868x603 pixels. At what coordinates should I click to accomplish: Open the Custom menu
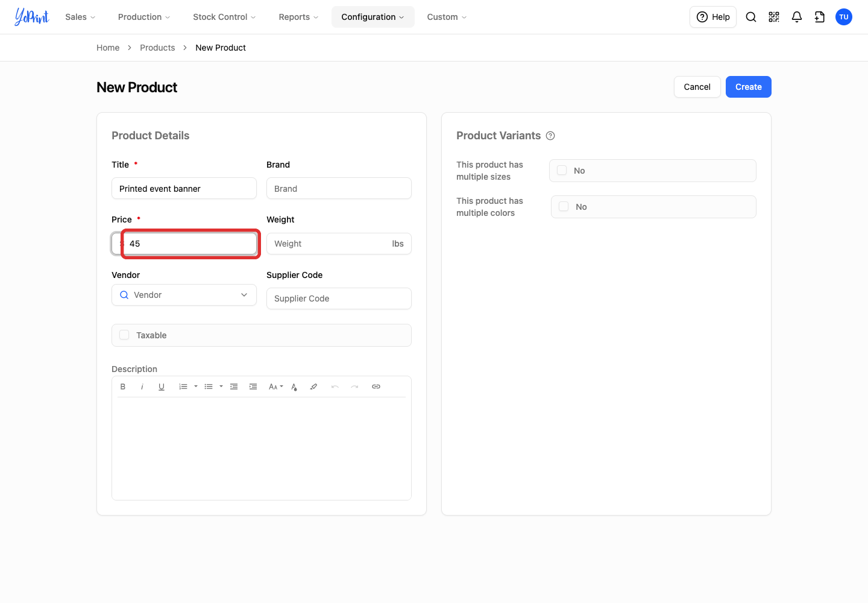pyautogui.click(x=447, y=17)
